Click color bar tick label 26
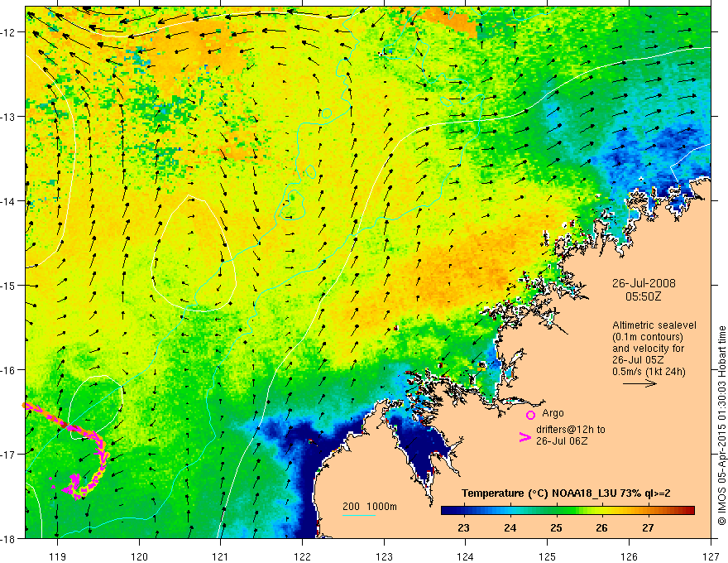Image resolution: width=728 pixels, height=563 pixels. click(x=601, y=527)
